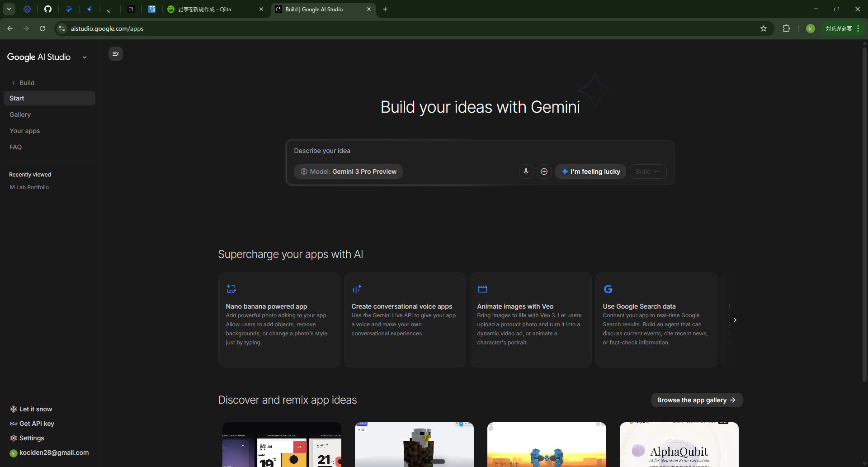Image resolution: width=868 pixels, height=467 pixels.
Task: Click the account avatar beside kociden28@gmail.com
Action: 14,453
